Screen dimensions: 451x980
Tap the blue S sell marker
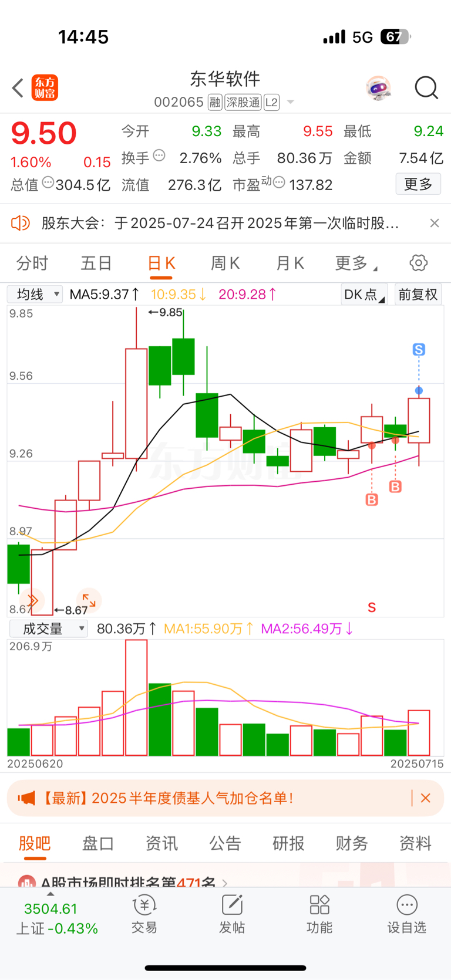coord(419,350)
